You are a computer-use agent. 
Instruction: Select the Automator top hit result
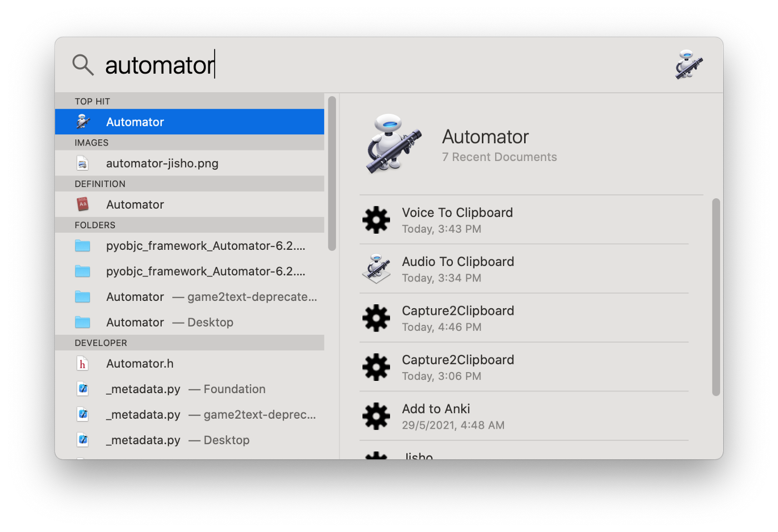point(189,122)
